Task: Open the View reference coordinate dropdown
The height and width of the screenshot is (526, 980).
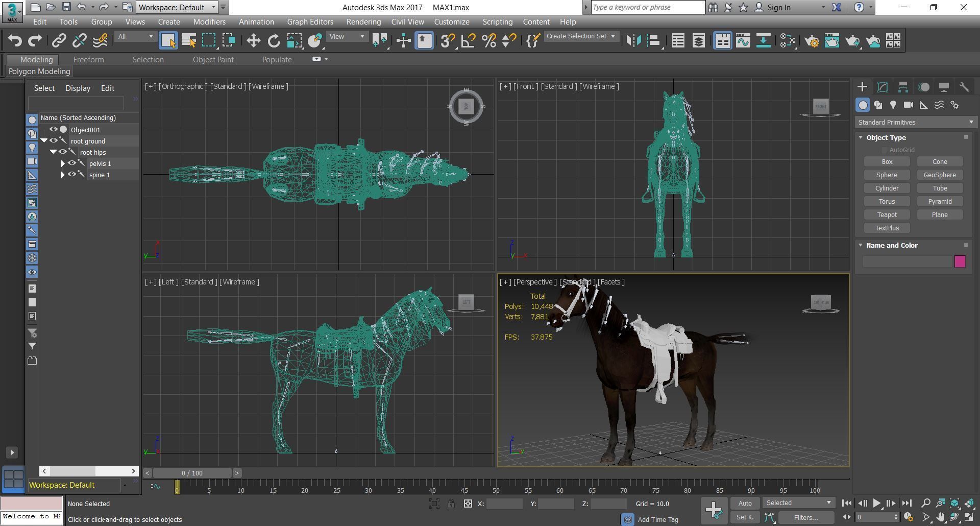Action: click(347, 37)
